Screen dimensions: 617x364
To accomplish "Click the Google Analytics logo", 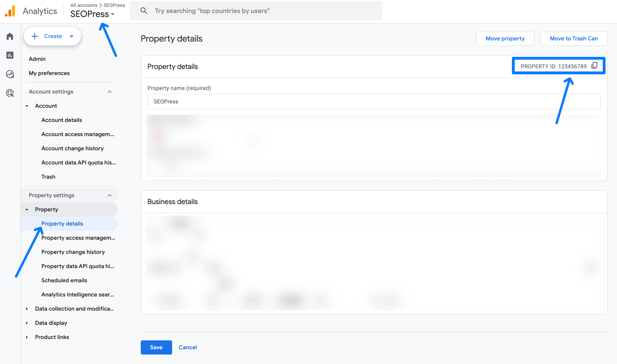I will coord(10,11).
